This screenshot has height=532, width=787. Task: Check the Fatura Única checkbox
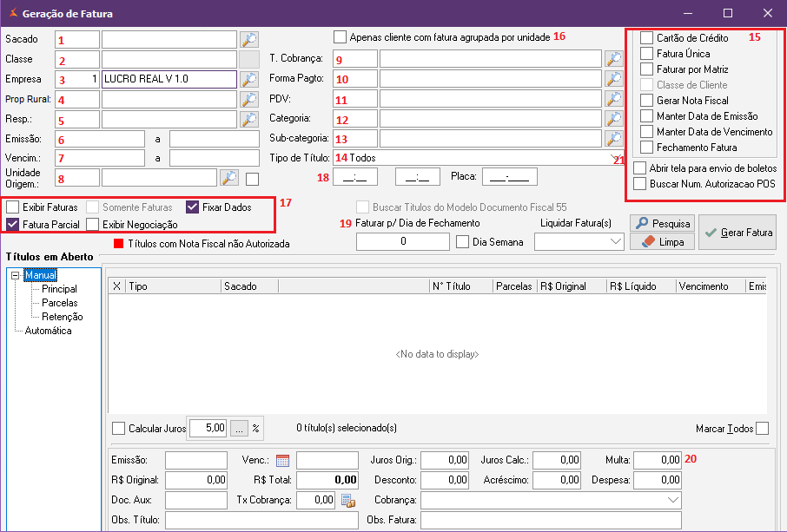647,53
